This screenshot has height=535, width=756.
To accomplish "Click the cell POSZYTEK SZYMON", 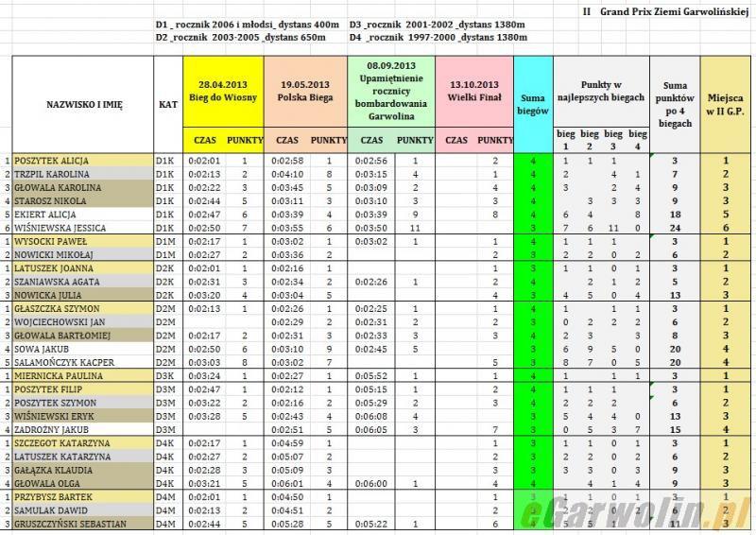I will 83,403.
